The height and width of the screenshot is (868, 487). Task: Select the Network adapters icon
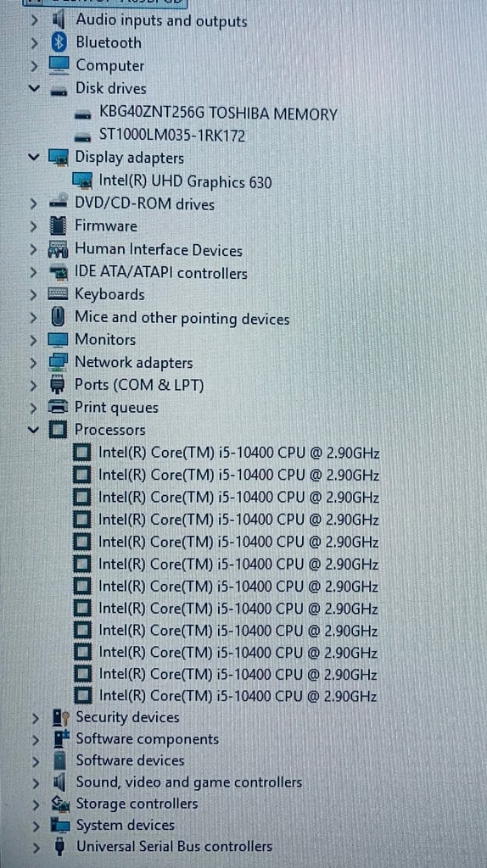pyautogui.click(x=59, y=363)
